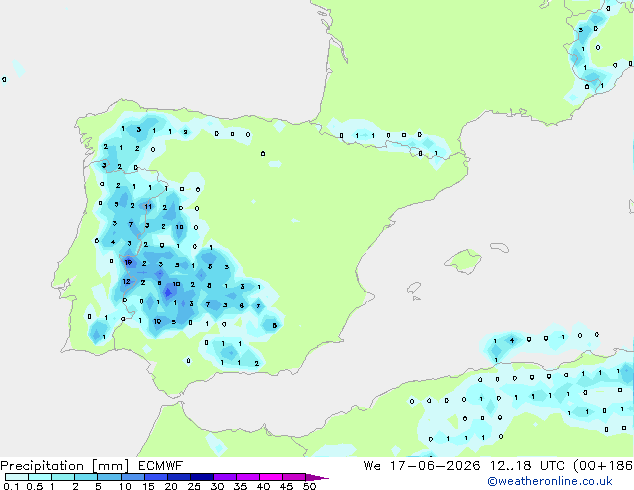
Task: Click the 5–10 mm legend color swatch
Action: pos(109,477)
